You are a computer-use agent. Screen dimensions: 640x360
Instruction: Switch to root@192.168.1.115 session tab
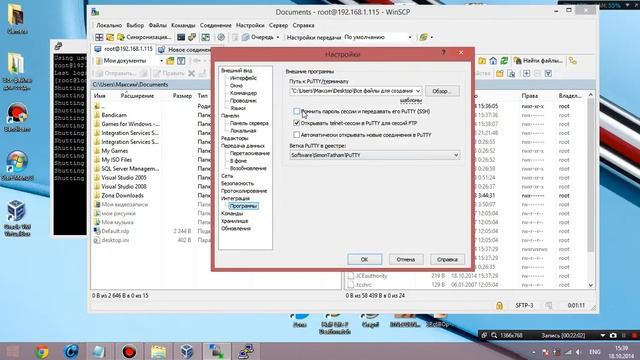click(x=123, y=49)
